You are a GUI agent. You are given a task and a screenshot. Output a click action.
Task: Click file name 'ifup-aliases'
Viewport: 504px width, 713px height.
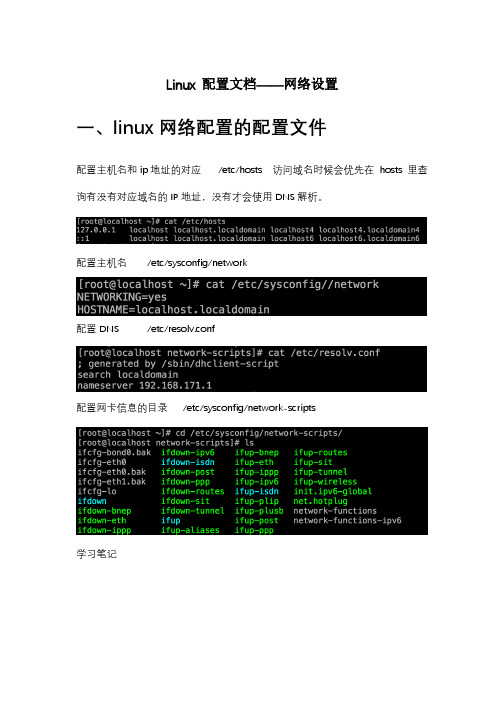(190, 530)
